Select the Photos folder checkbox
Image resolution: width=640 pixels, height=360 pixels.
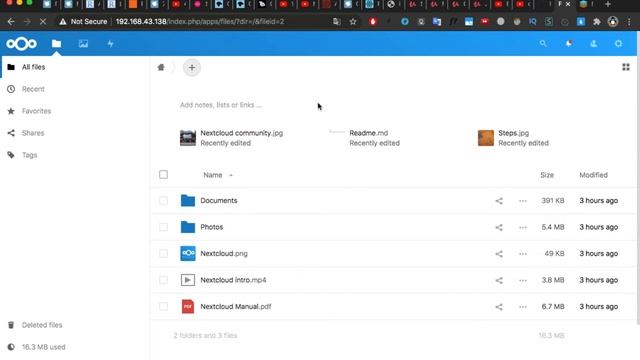click(163, 227)
